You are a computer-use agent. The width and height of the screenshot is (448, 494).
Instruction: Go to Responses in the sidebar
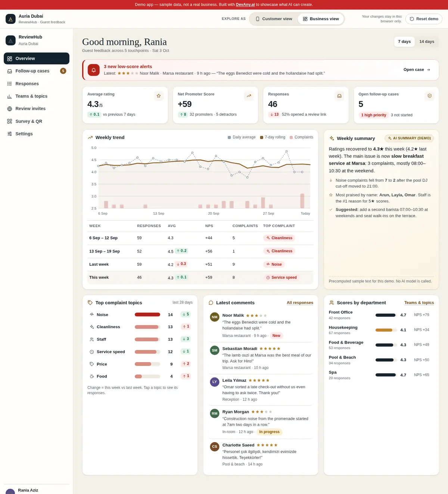point(37,84)
